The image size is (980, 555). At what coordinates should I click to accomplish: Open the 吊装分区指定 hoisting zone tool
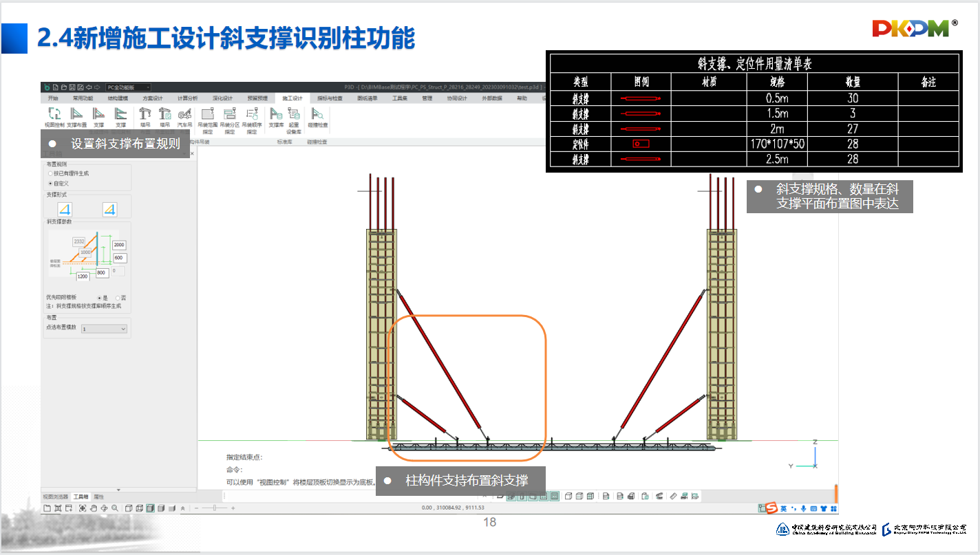coord(230,120)
